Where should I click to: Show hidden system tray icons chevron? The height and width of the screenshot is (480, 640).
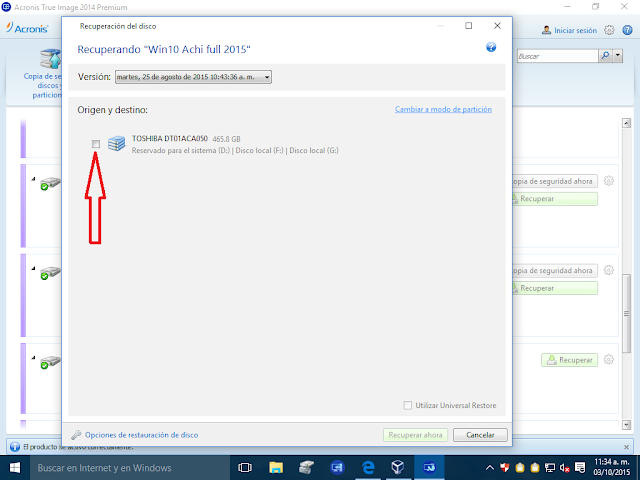point(490,468)
